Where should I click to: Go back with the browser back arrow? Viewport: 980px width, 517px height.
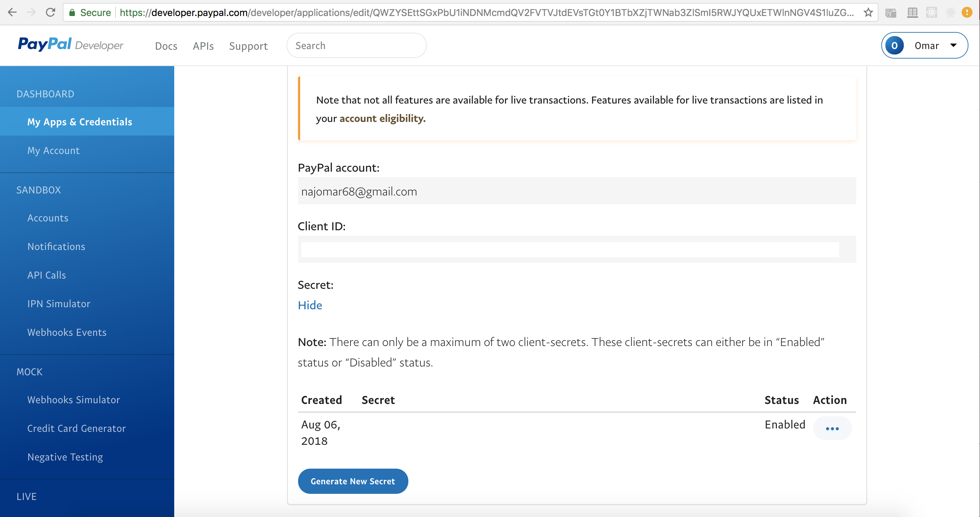tap(12, 13)
